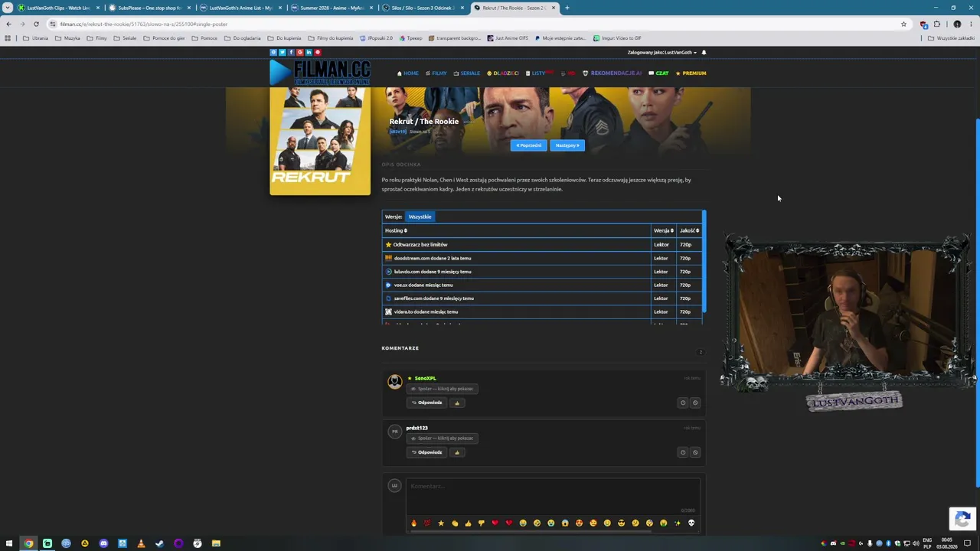The height and width of the screenshot is (551, 980).
Task: Open the Chrome tab search dropdown
Action: coord(8,8)
